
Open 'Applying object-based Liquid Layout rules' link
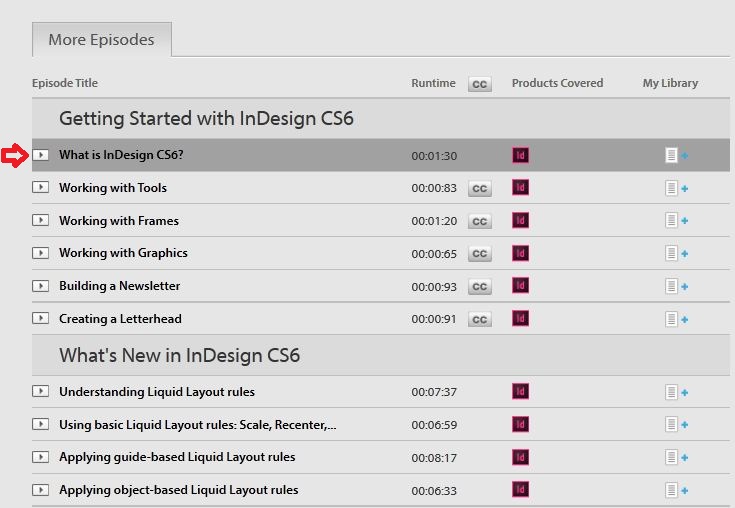coord(179,490)
